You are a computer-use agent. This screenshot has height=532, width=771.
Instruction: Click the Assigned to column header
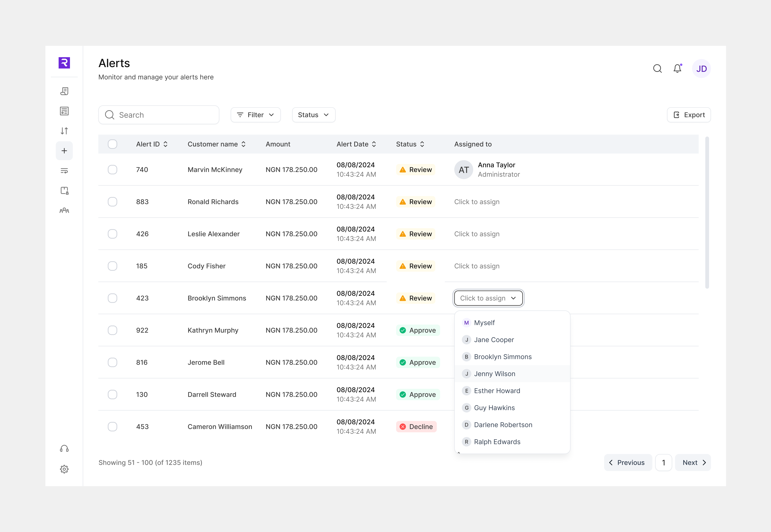point(473,144)
